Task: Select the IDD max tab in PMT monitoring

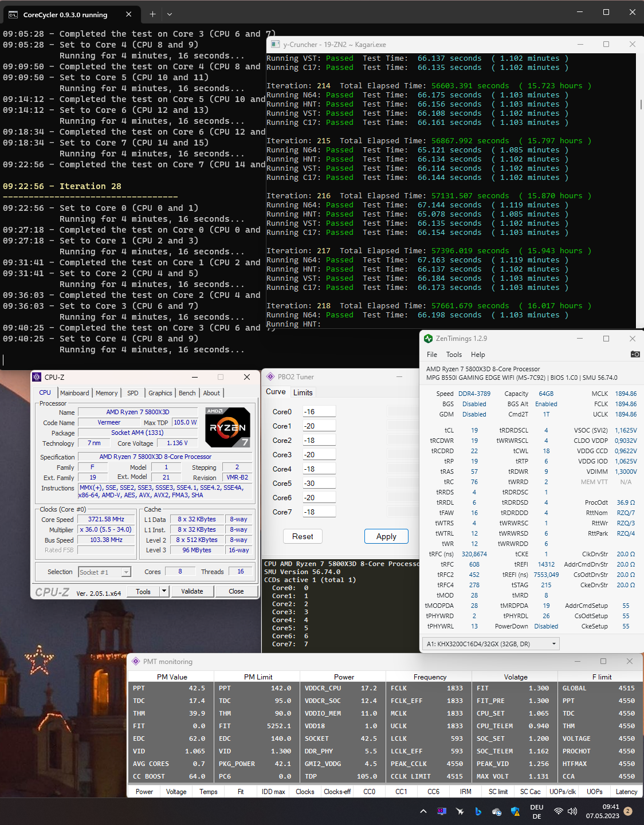Action: [273, 791]
